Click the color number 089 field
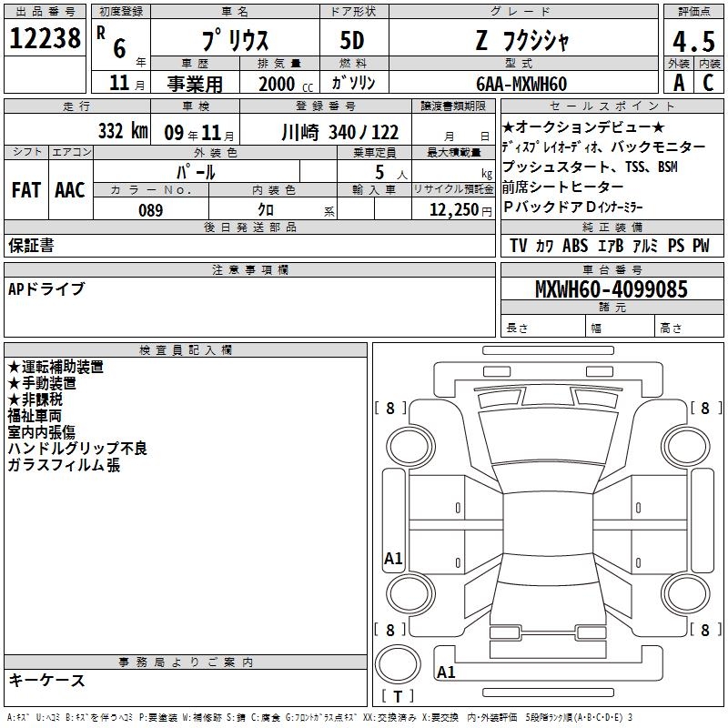Screen dimensions: 728x728 (151, 210)
